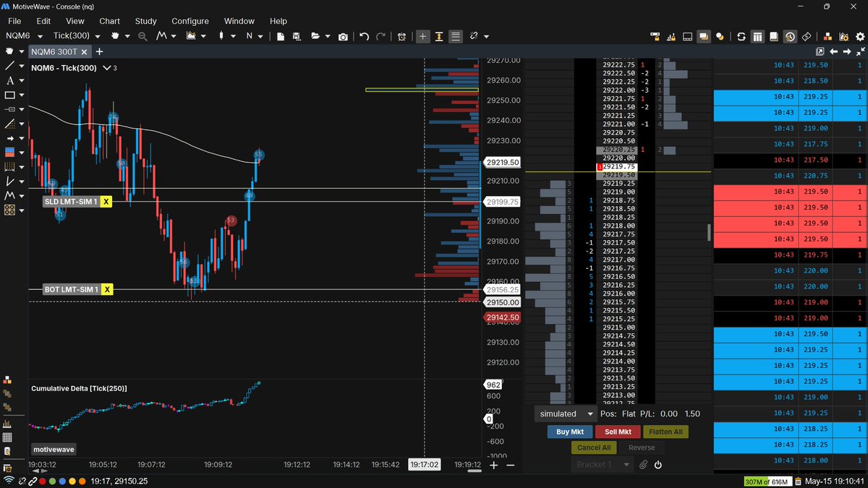Click the alarm clock alerts icon
This screenshot has height=488, width=868.
click(x=402, y=36)
